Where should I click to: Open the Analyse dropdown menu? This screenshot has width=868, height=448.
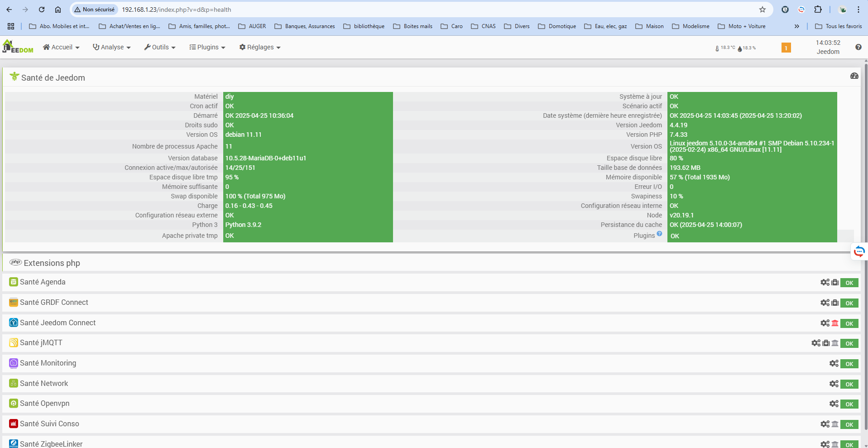(111, 47)
